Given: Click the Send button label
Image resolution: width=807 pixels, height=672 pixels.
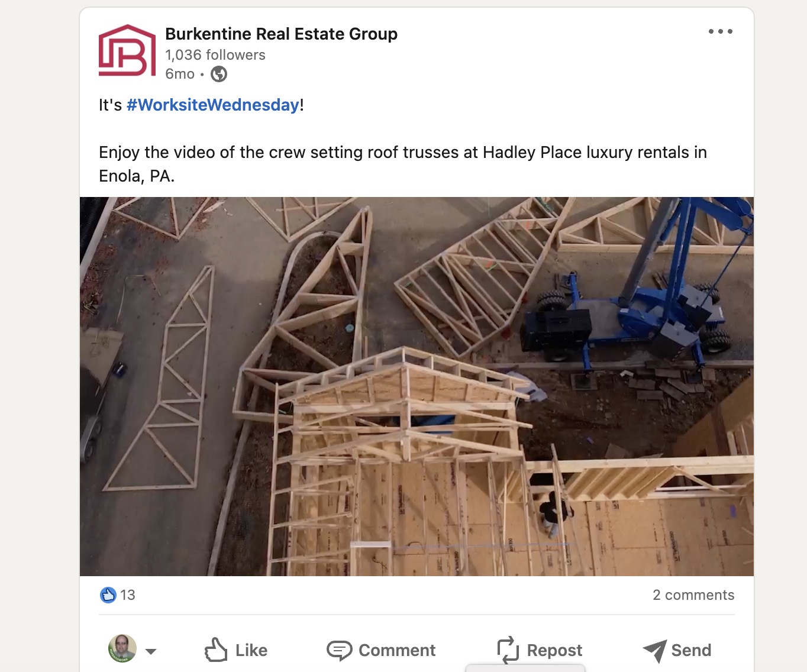Looking at the screenshot, I should pos(691,650).
